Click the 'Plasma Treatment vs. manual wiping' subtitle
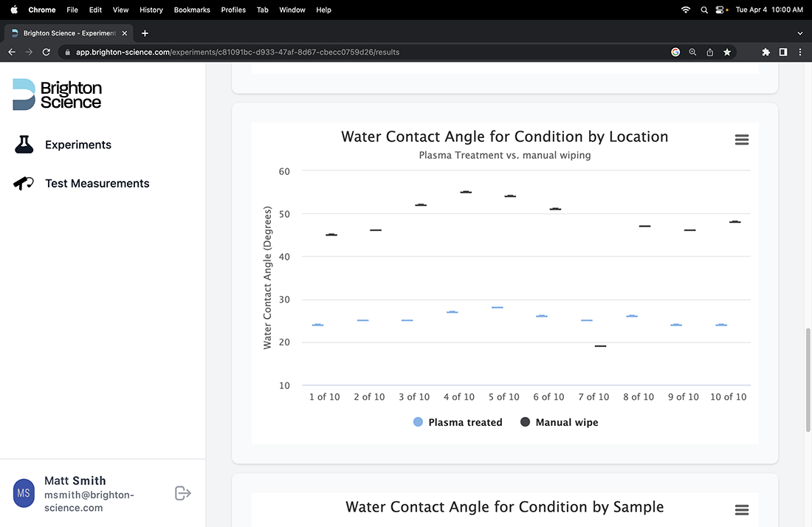 [x=504, y=155]
